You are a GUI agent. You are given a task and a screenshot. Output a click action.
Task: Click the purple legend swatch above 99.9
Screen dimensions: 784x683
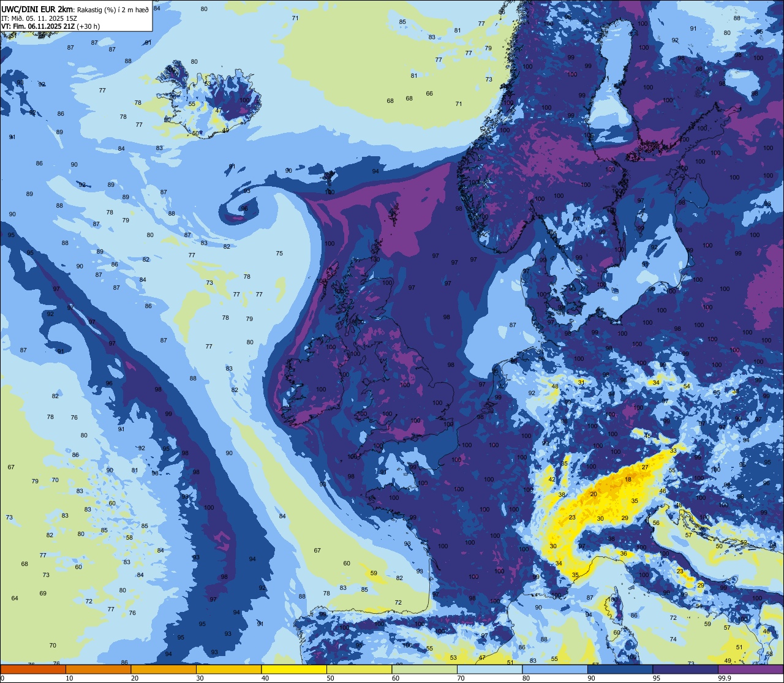click(751, 669)
